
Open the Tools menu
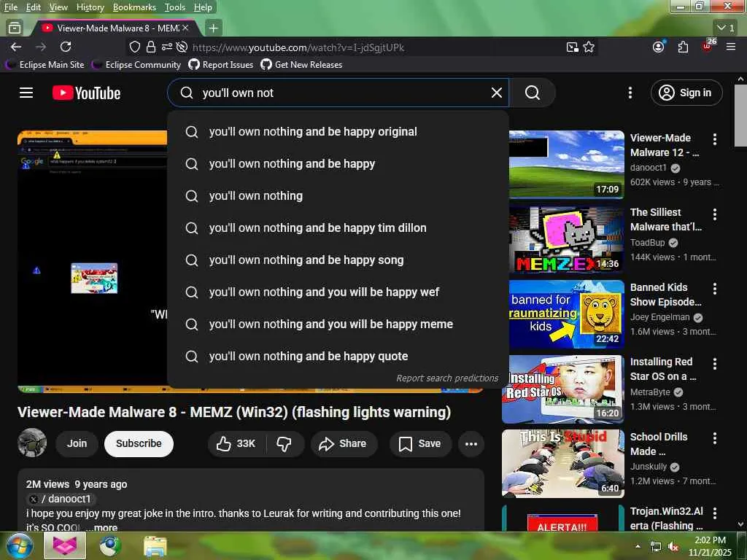[175, 7]
